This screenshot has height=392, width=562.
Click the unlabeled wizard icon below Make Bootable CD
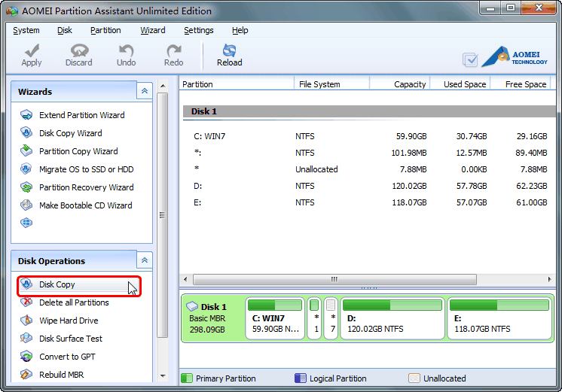(26, 223)
